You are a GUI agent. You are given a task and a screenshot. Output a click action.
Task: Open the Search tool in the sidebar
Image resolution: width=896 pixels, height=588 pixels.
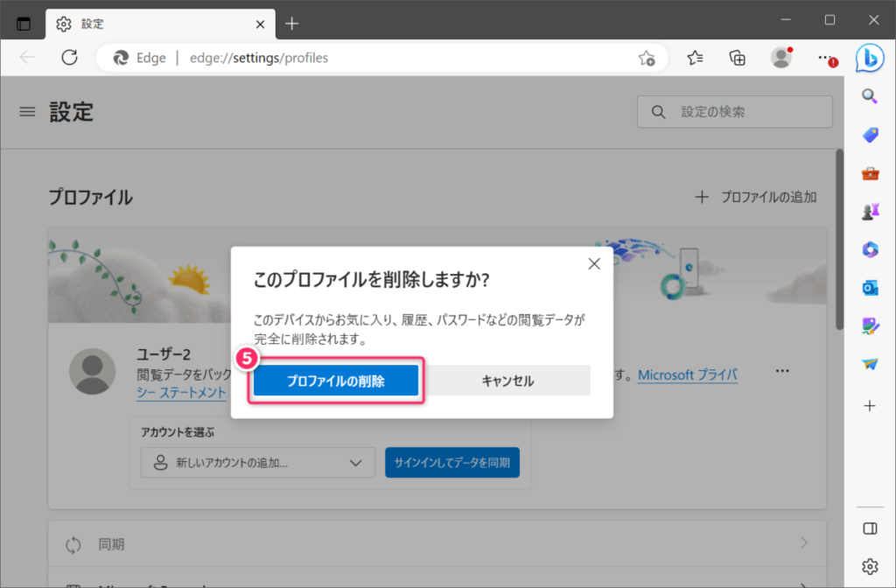[x=869, y=96]
